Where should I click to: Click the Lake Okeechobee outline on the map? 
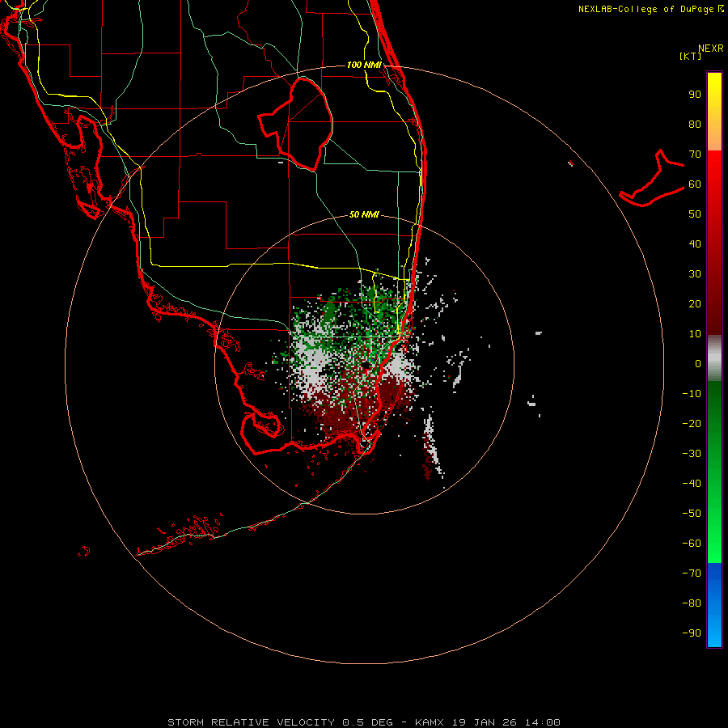coord(295,123)
